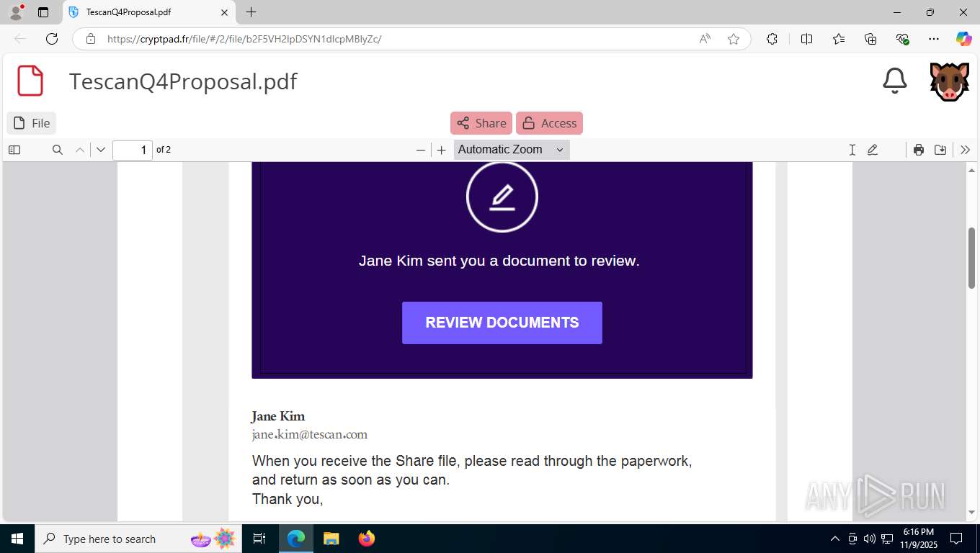Open Task View on the taskbar

coord(260,539)
